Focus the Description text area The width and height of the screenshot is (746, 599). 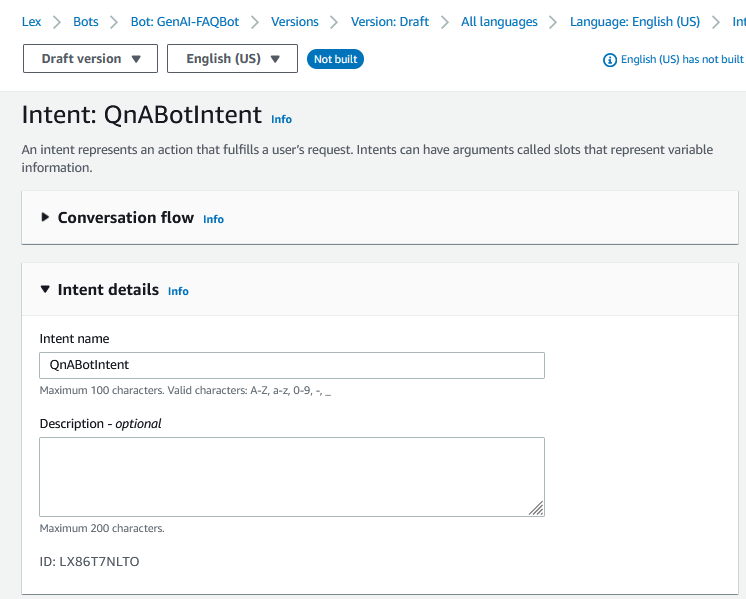pyautogui.click(x=292, y=476)
